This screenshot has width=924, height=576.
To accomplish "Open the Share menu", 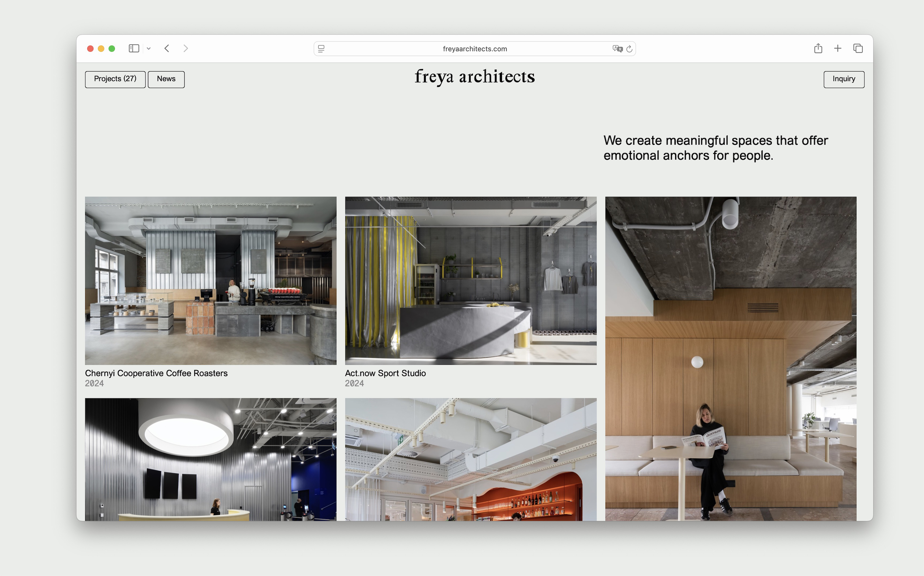I will coord(818,48).
